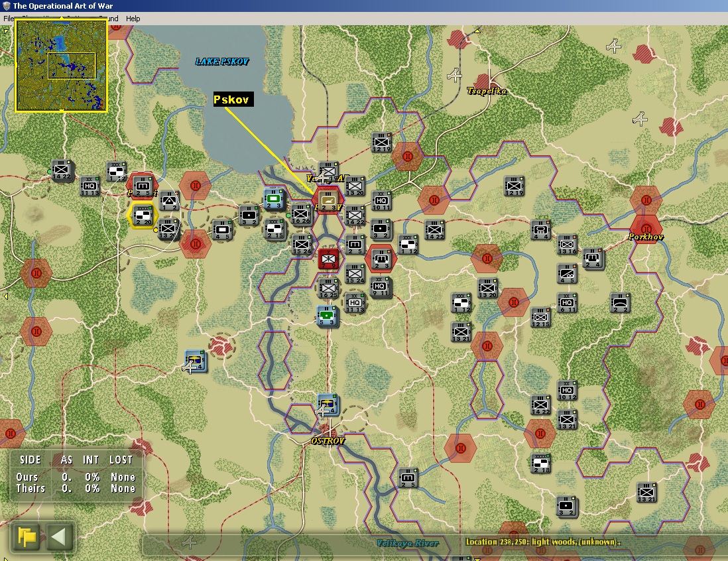Select the 4 5 armored unit with dashed ring
728x561 pixels.
(222, 230)
